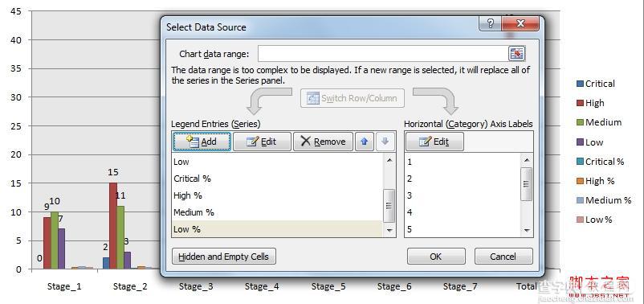
Task: Move selected series down with the arrow
Action: pyautogui.click(x=385, y=142)
